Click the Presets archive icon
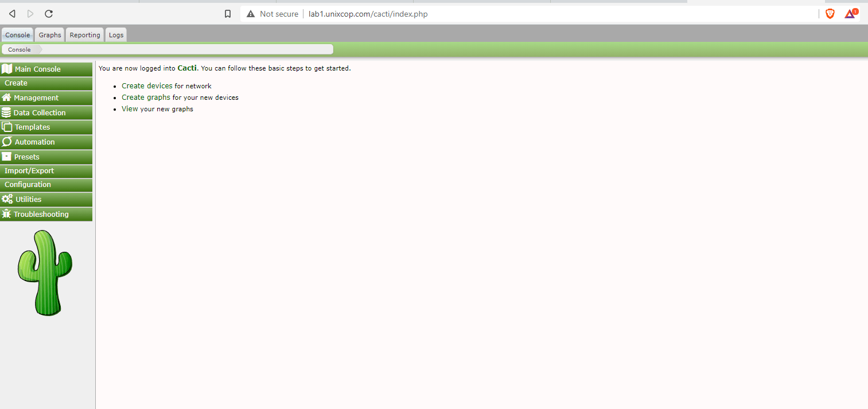Viewport: 868px width, 409px height. 7,156
